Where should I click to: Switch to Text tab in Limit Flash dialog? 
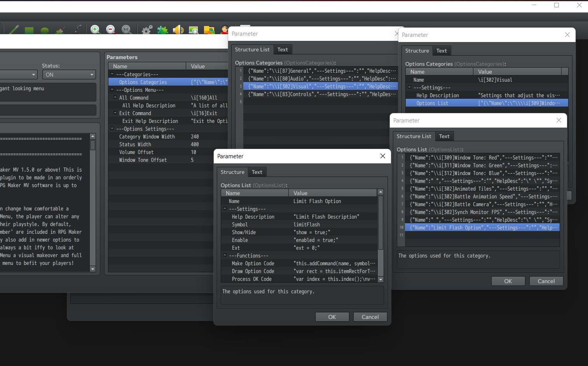tap(257, 172)
